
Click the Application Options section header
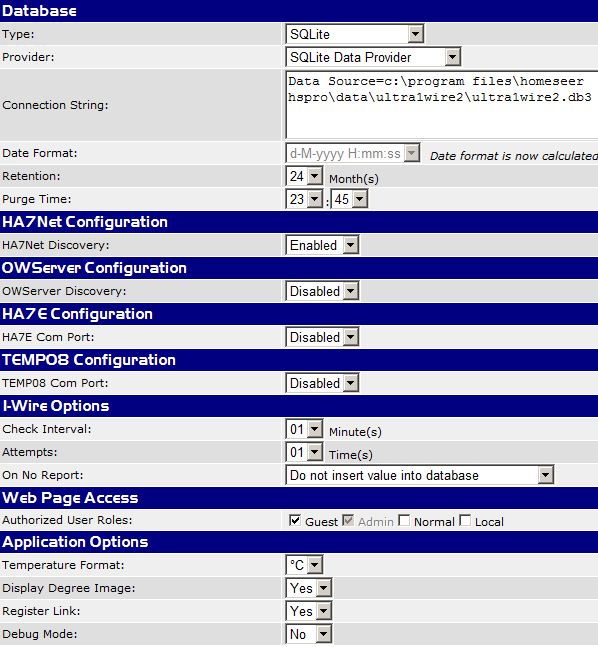[299, 542]
